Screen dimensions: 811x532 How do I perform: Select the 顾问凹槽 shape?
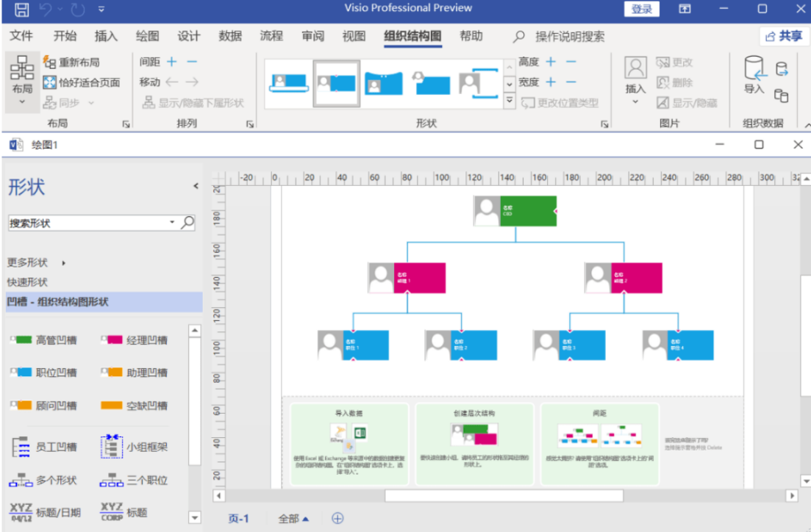click(x=43, y=406)
